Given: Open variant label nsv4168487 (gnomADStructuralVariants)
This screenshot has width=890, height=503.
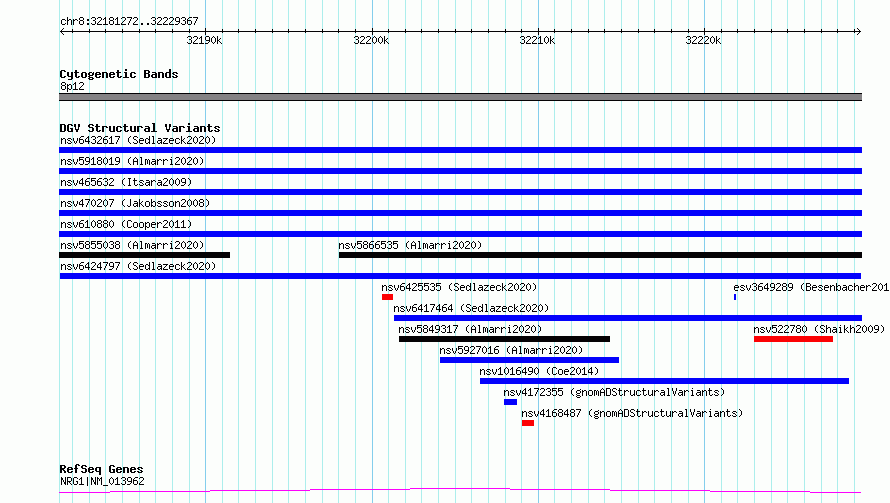Looking at the screenshot, I should click(x=632, y=413).
